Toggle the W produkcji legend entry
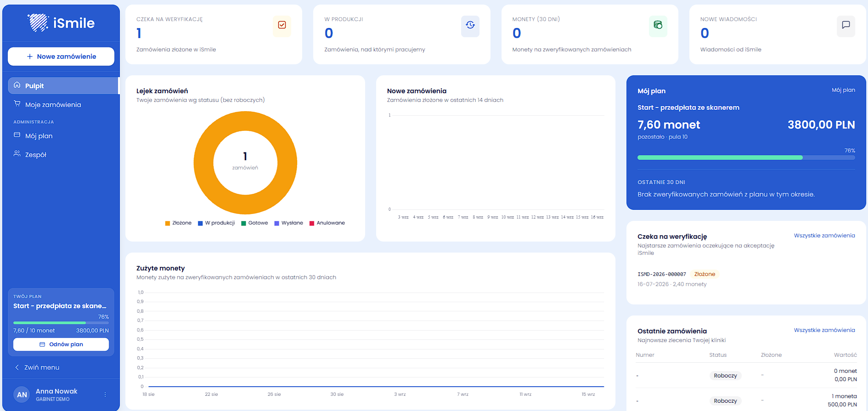 [x=216, y=223]
